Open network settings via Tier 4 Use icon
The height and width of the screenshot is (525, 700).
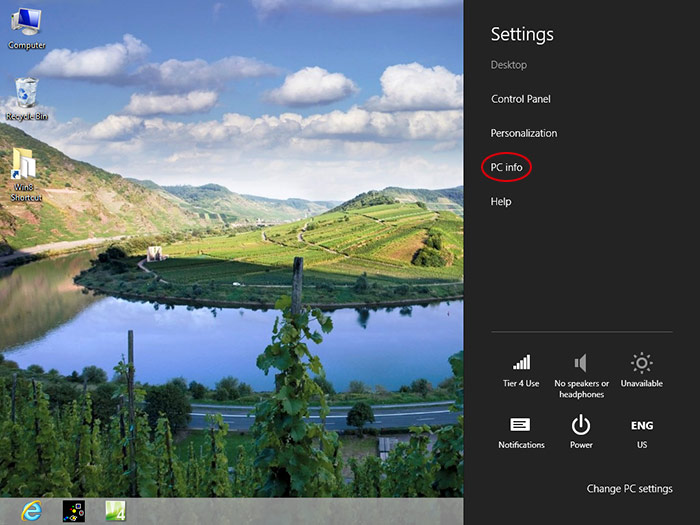521,371
